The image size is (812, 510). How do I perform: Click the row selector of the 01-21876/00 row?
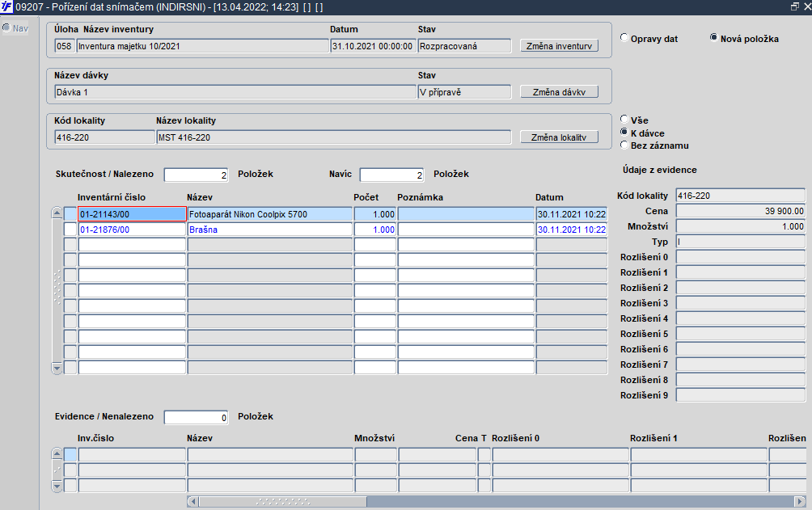click(70, 230)
